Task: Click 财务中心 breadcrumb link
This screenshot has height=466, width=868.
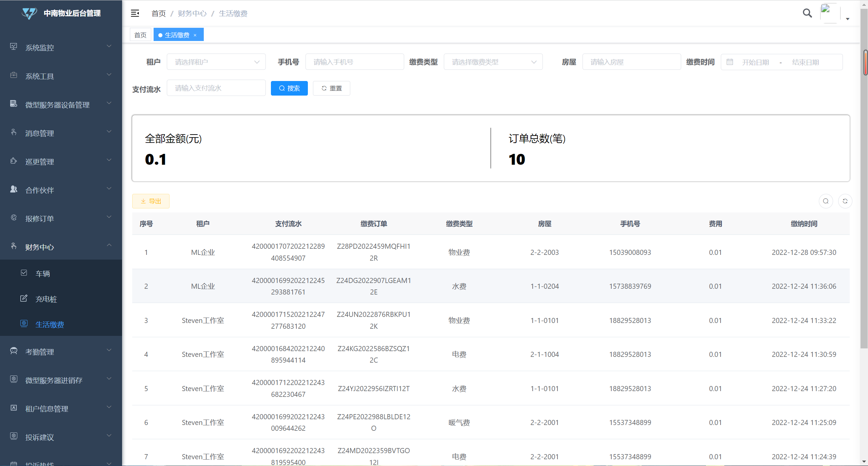Action: pos(192,13)
